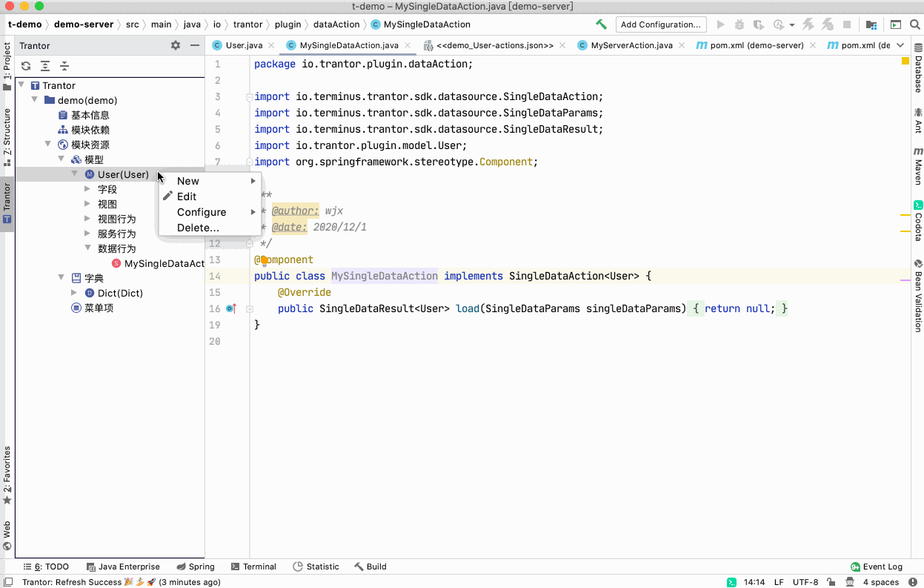This screenshot has width=924, height=588.
Task: Hide the Trantor panel with minimize dash
Action: [195, 45]
